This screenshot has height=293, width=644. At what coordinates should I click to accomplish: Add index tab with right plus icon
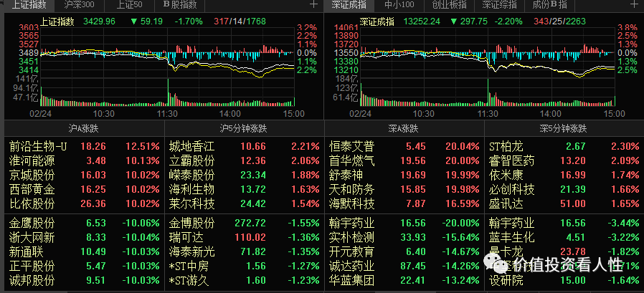pyautogui.click(x=634, y=4)
